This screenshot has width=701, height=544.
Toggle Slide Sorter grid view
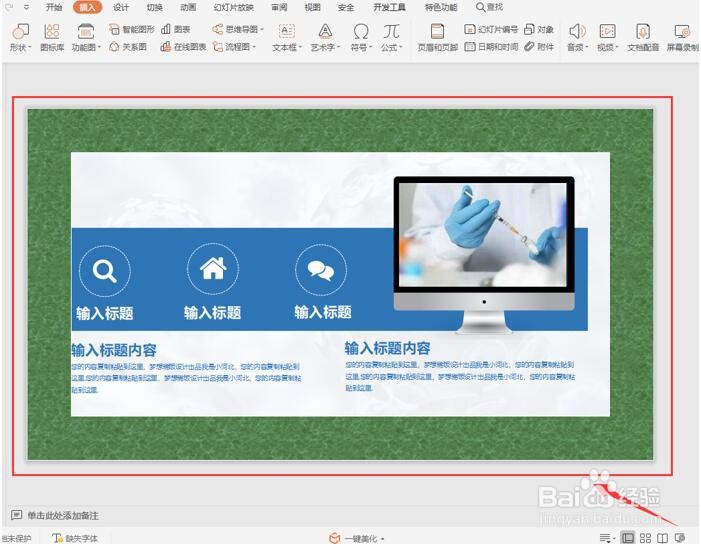pos(645,538)
